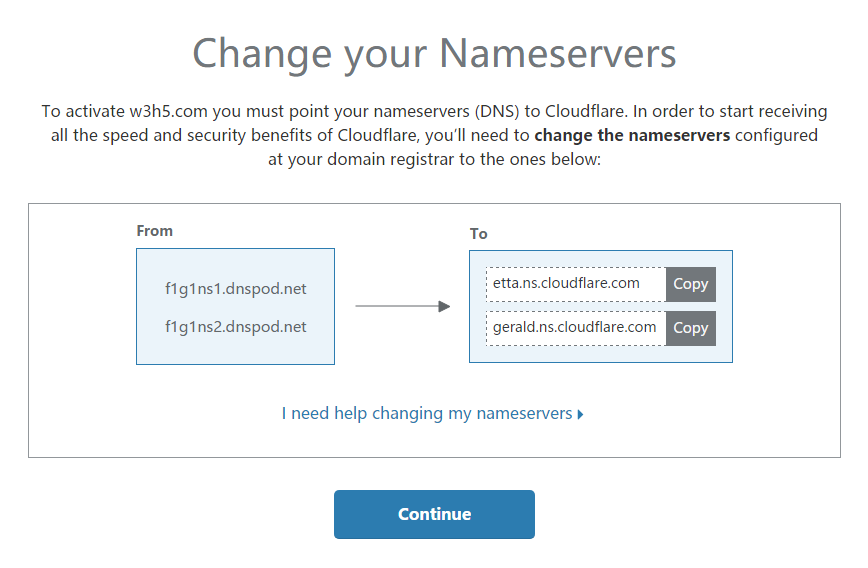Copy the etta.ns.cloudflare.com nameserver
The image size is (868, 568).
[x=690, y=284]
